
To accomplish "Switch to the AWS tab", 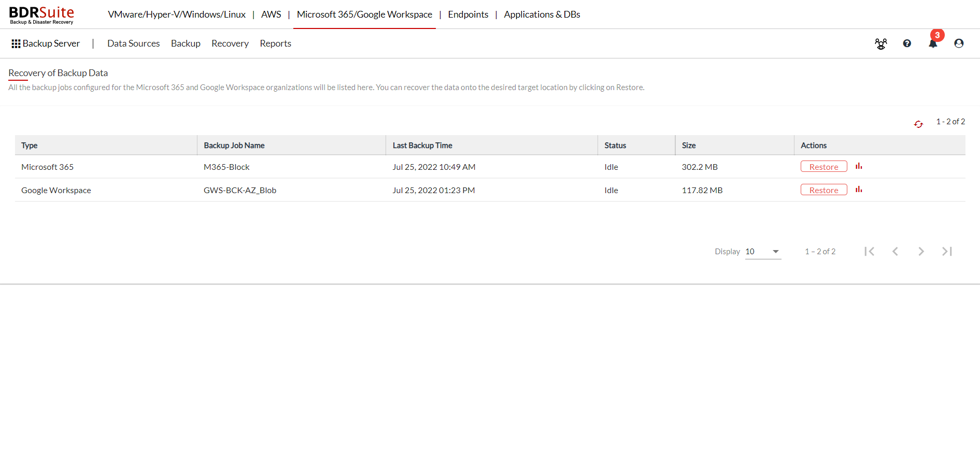I will [x=271, y=14].
